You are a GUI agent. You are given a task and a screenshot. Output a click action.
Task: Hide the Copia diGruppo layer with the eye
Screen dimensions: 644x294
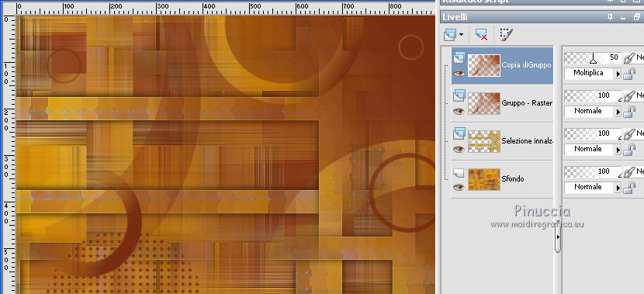tap(459, 73)
